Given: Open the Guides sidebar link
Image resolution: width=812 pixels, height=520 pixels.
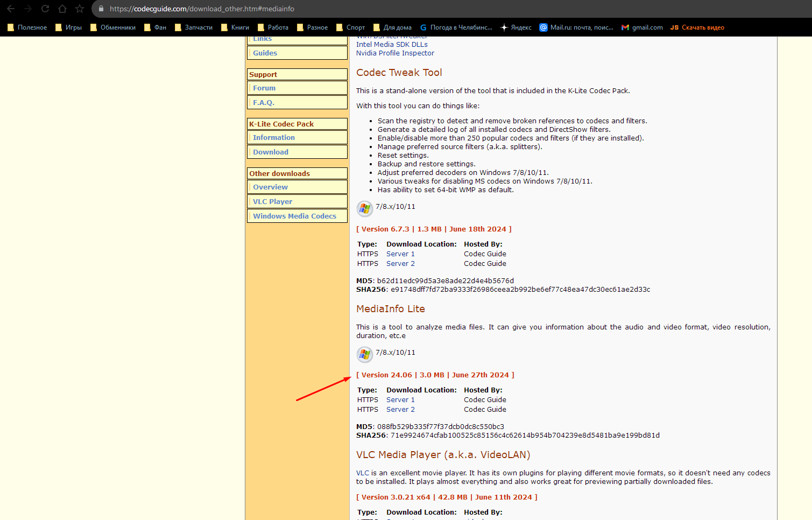Looking at the screenshot, I should pos(265,53).
